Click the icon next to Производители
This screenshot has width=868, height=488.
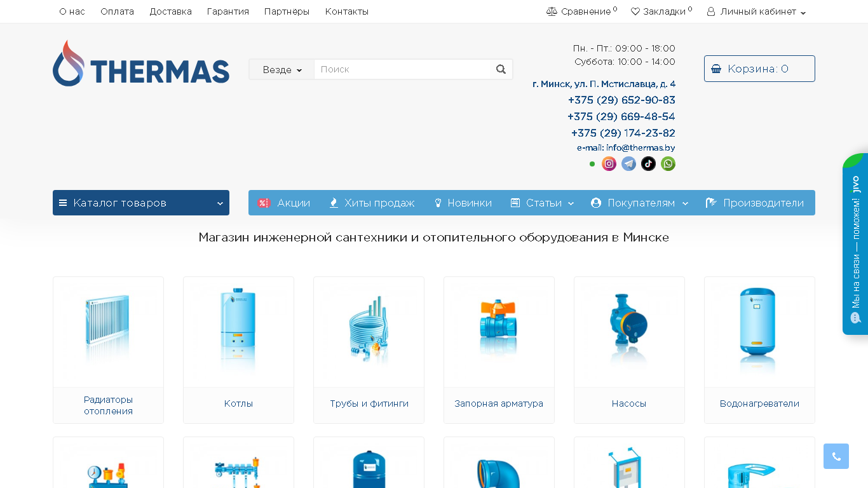pos(711,203)
